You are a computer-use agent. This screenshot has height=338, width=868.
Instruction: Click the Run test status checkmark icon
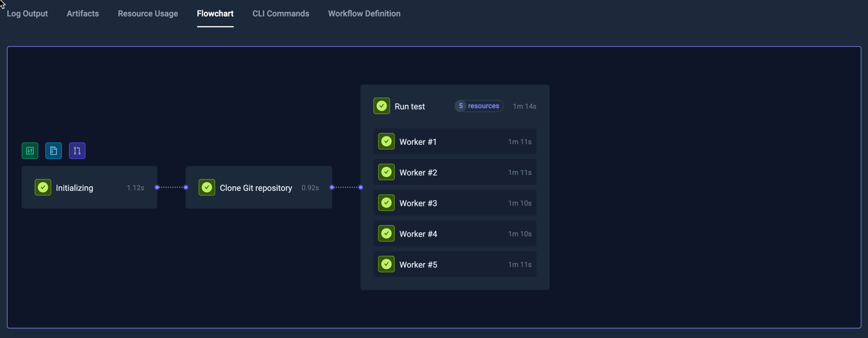[382, 106]
